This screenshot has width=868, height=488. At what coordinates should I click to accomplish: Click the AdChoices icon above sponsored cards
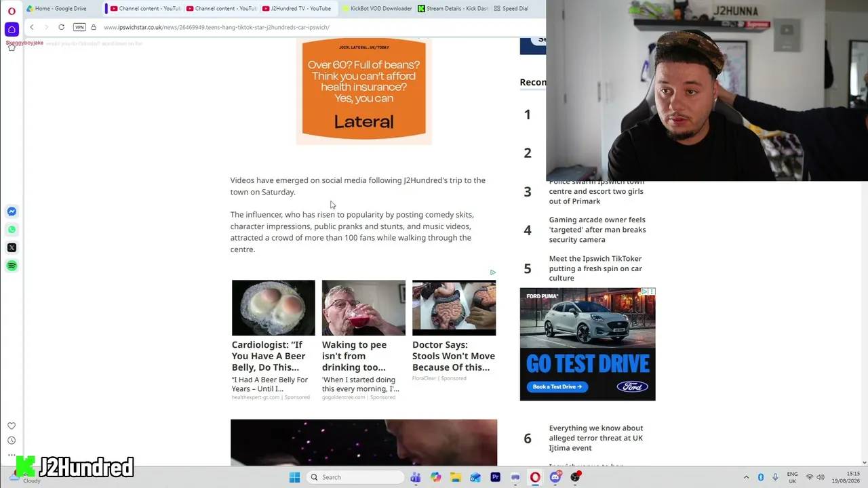tap(493, 272)
